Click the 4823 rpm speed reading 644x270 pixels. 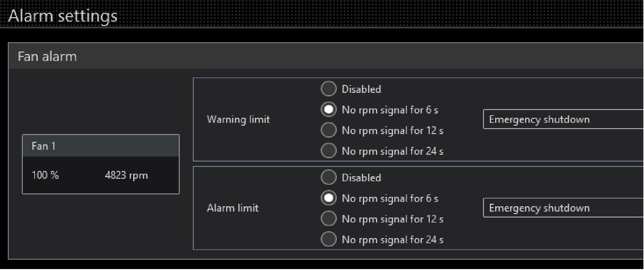pyautogui.click(x=126, y=175)
